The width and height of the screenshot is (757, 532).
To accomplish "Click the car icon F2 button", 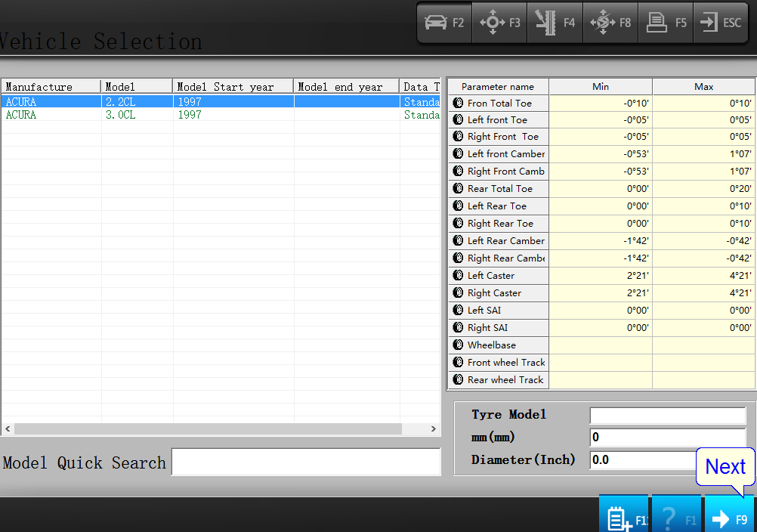I will tap(445, 23).
